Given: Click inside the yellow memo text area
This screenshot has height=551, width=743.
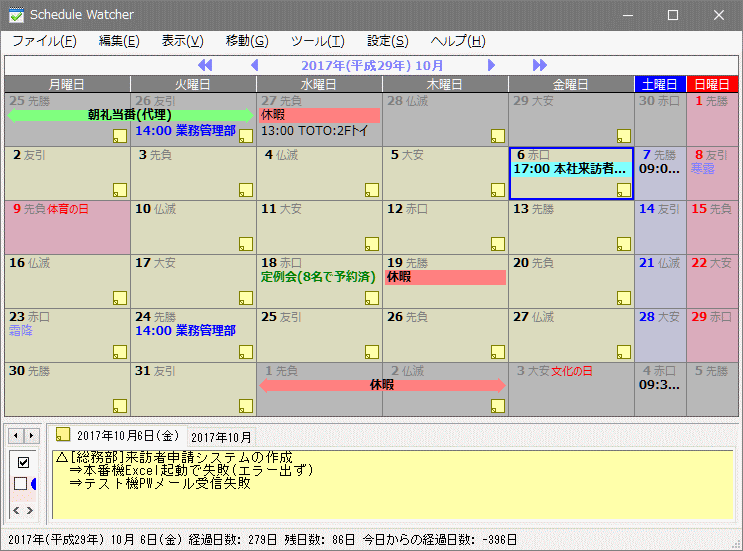Looking at the screenshot, I should click(393, 485).
